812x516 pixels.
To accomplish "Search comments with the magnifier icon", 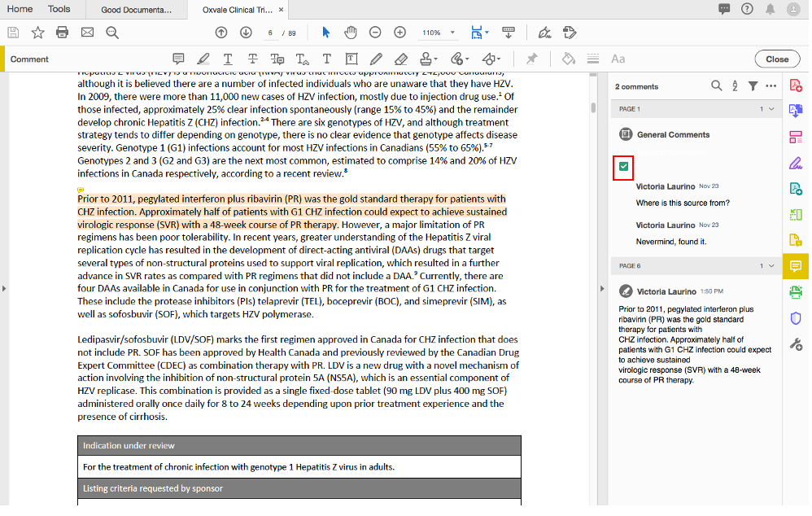I will tap(717, 86).
